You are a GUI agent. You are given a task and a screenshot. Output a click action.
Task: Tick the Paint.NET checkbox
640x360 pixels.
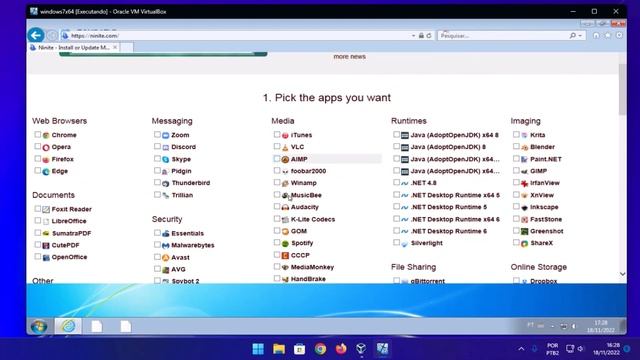[516, 158]
